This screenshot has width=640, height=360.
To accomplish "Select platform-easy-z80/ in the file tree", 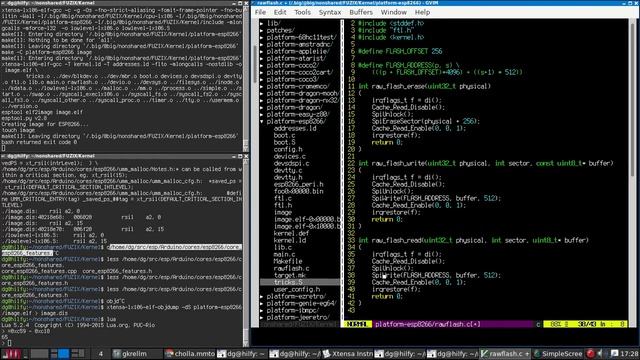I will [298, 115].
